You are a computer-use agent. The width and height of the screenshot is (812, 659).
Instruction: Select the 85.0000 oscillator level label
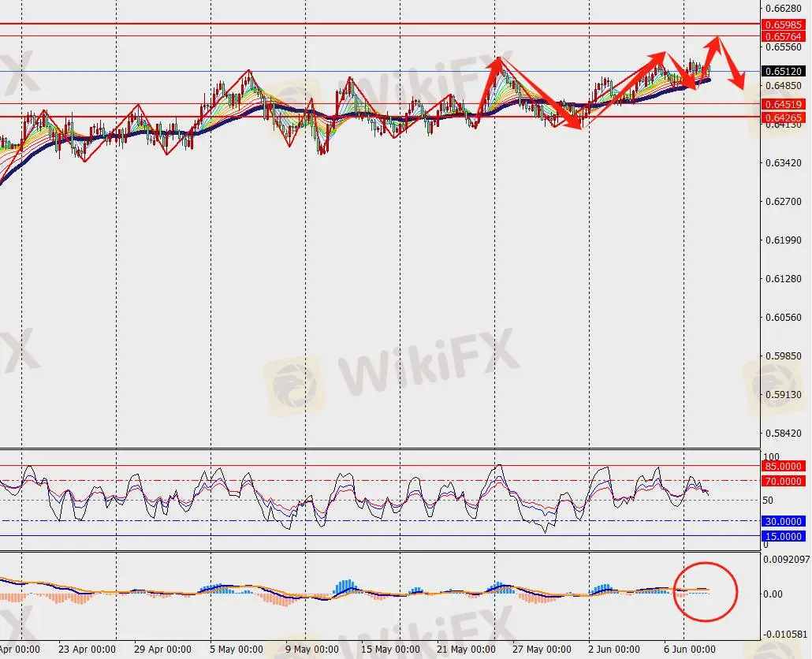coord(784,467)
